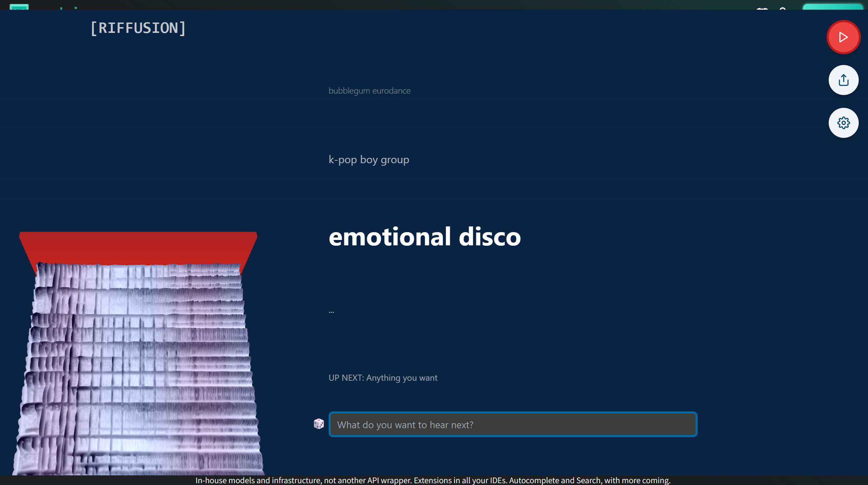Click the '...' placeholder prompt entry
Image resolution: width=868 pixels, height=485 pixels.
click(x=331, y=311)
